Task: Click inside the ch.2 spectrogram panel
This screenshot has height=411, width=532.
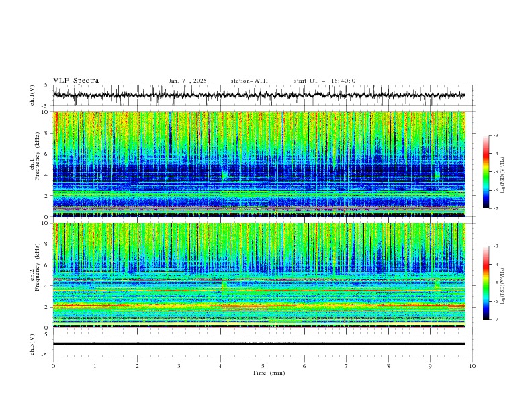Action: click(x=259, y=275)
